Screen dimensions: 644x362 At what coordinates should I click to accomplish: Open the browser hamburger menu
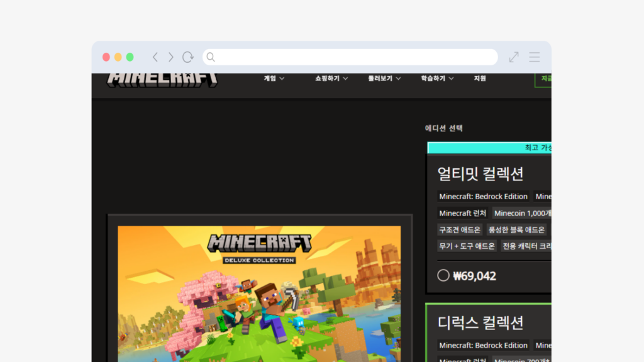pos(535,57)
